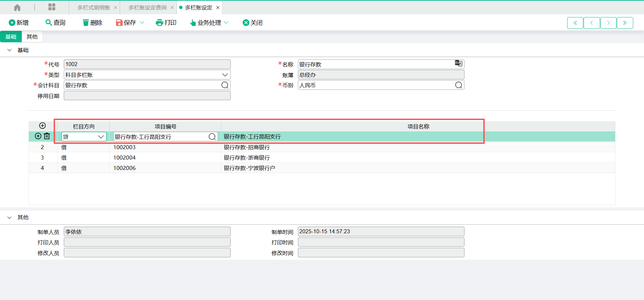
Task: Open the 栏目方向 dropdown in first row
Action: [101, 137]
